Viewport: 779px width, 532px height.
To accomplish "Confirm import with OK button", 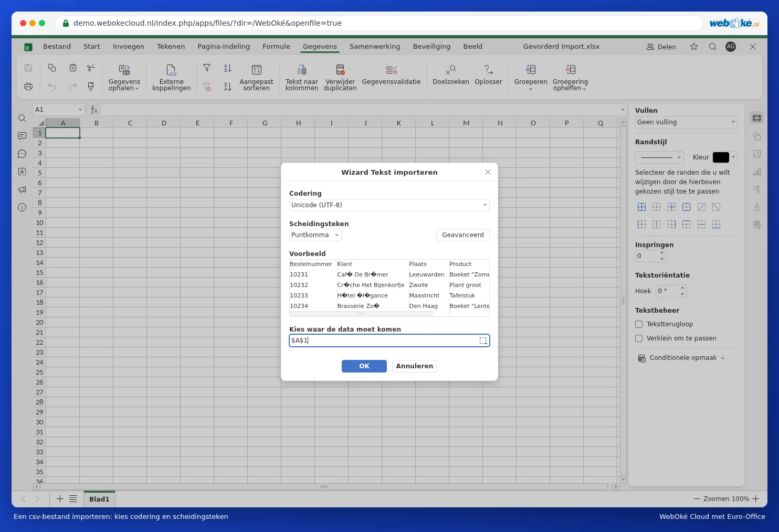I will click(x=364, y=366).
